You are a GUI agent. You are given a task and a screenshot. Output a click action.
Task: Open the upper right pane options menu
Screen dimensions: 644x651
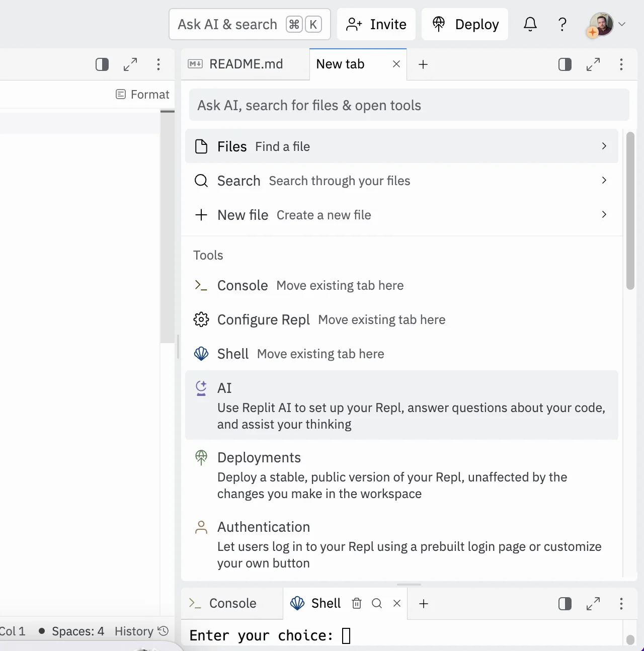tap(621, 64)
